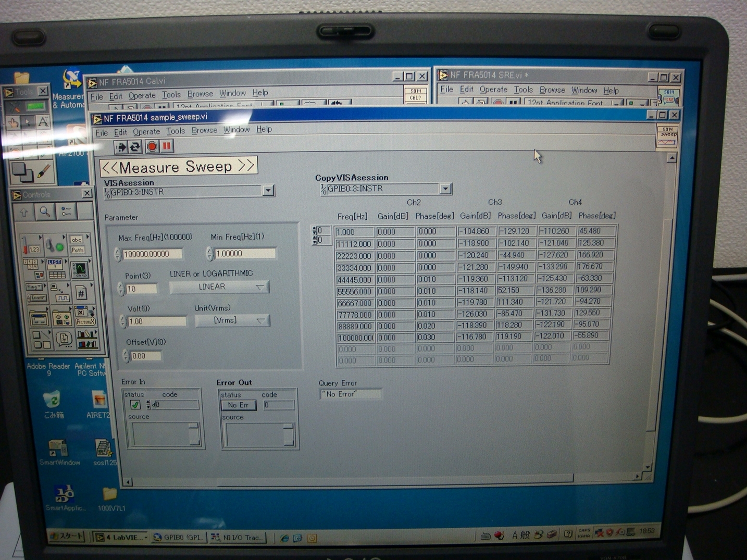Click the LabVIEW group taskbar button

point(120,537)
